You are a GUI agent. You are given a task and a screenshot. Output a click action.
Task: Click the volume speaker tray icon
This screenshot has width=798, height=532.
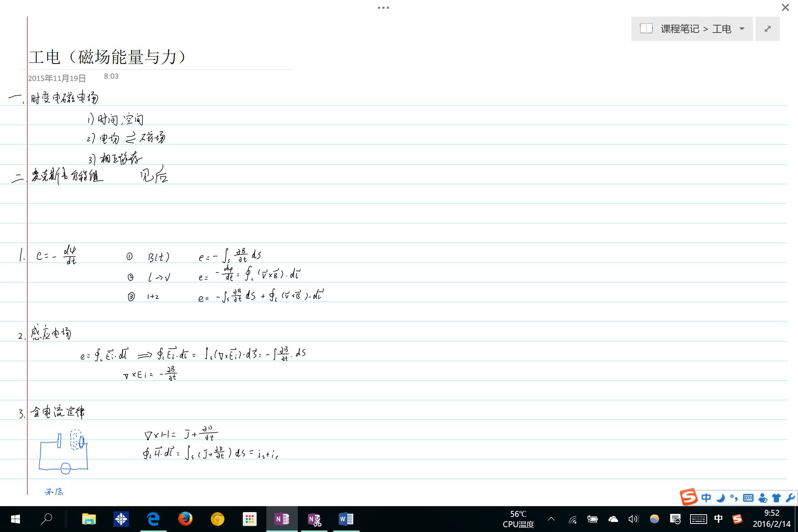coord(633,519)
